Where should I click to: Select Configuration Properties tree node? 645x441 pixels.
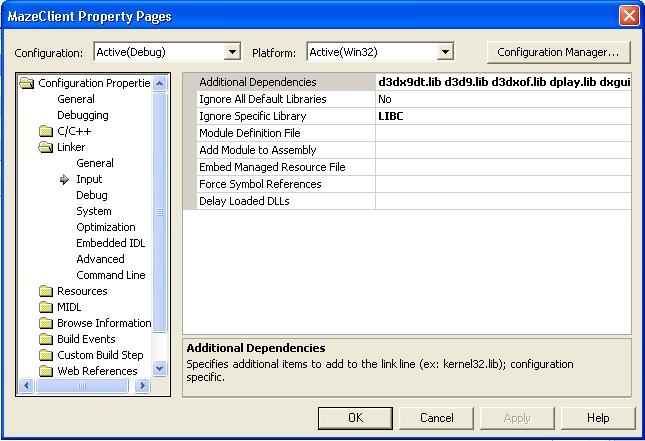click(x=94, y=83)
